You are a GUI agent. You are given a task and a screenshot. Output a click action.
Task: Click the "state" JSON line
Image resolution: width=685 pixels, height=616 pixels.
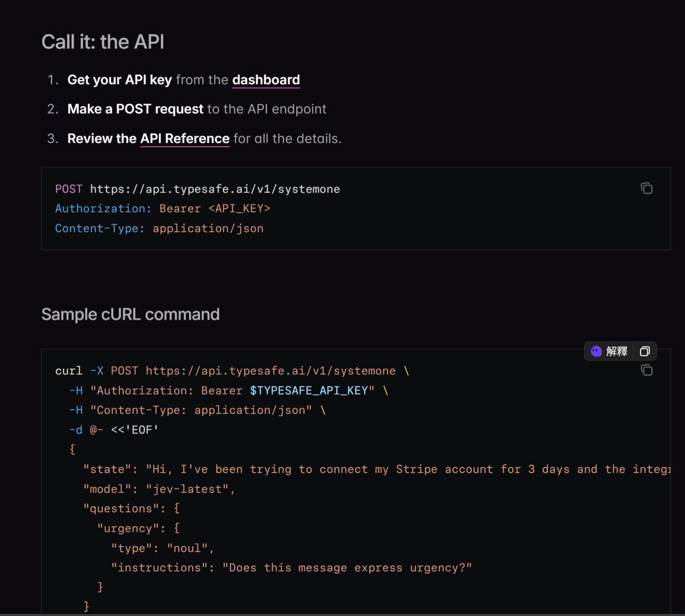tap(377, 469)
